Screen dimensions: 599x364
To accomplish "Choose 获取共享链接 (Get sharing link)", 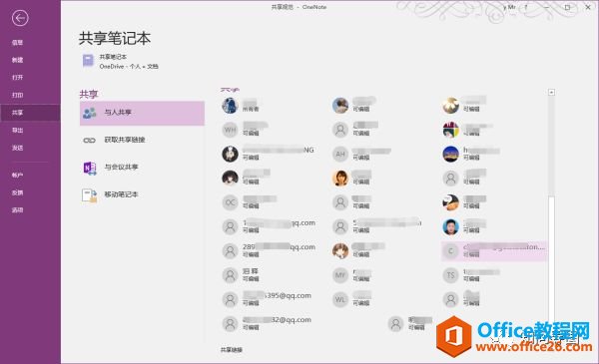I will 125,140.
